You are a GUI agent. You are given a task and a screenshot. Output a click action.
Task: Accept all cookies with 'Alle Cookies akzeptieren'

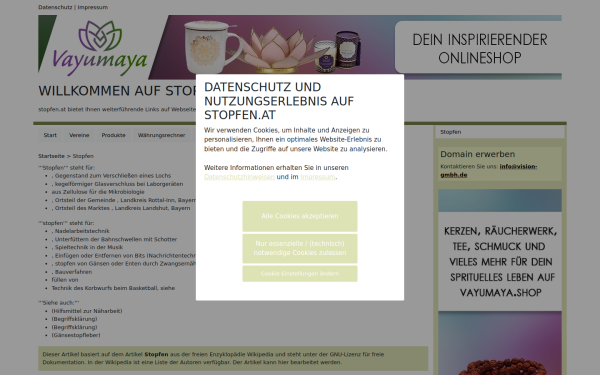click(300, 216)
